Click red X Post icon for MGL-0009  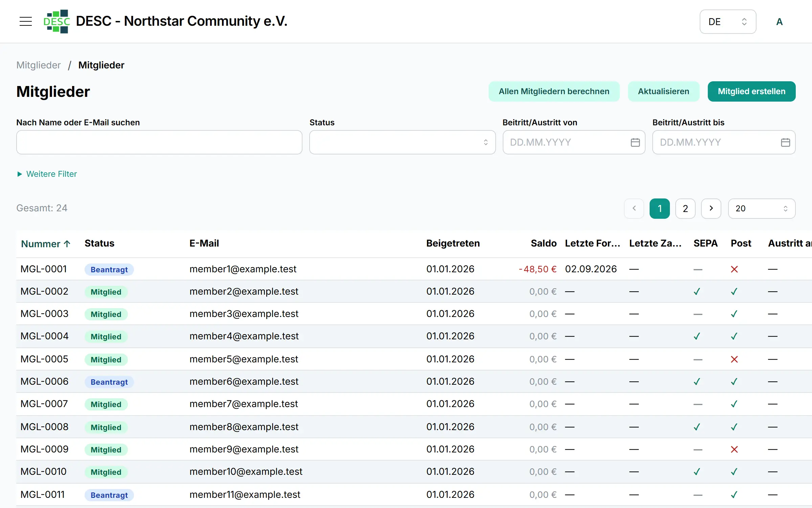coord(734,449)
